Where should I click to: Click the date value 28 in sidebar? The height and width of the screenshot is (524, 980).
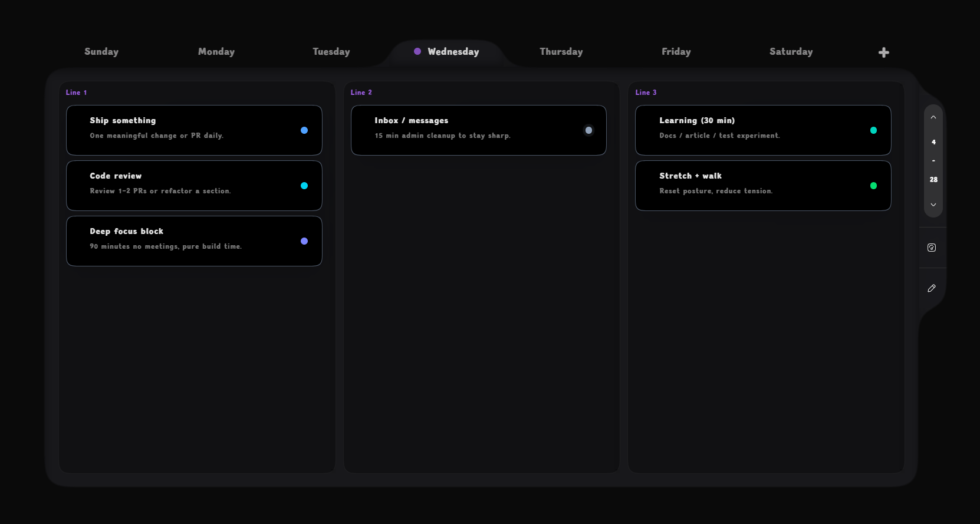933,180
